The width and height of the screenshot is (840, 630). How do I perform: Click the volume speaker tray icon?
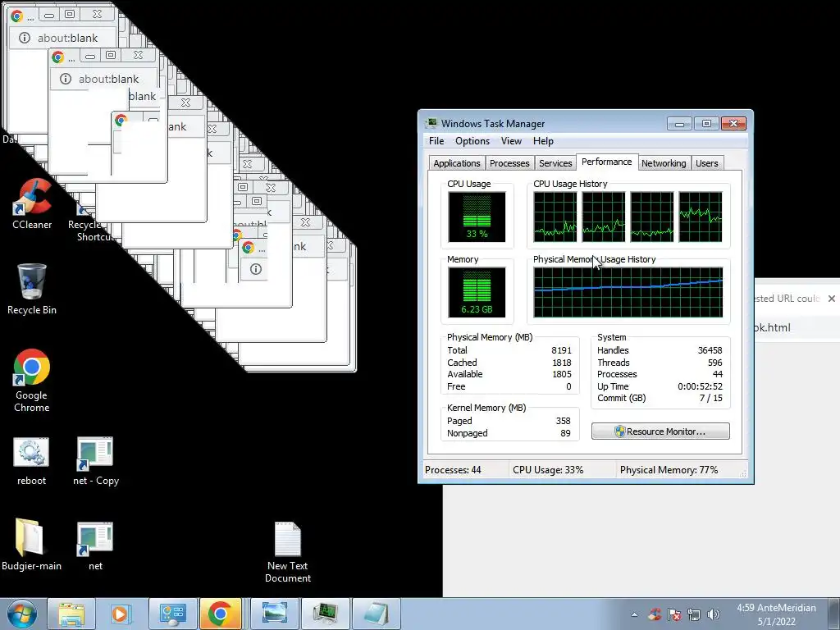(713, 614)
